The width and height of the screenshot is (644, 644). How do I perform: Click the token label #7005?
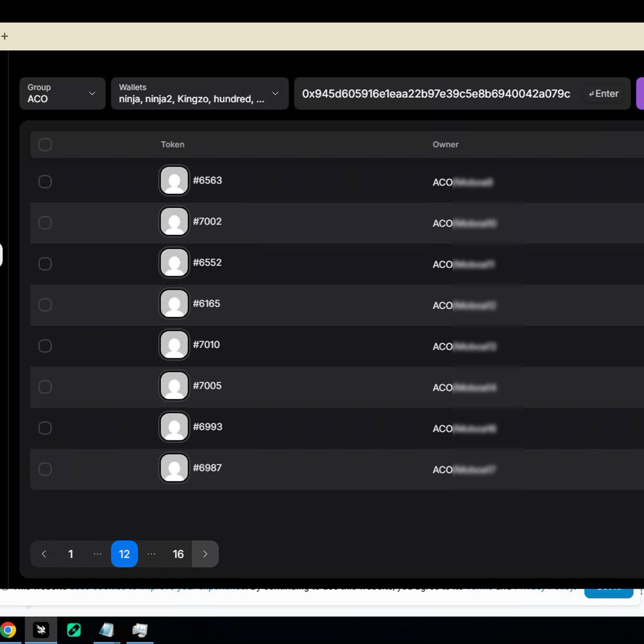point(207,386)
